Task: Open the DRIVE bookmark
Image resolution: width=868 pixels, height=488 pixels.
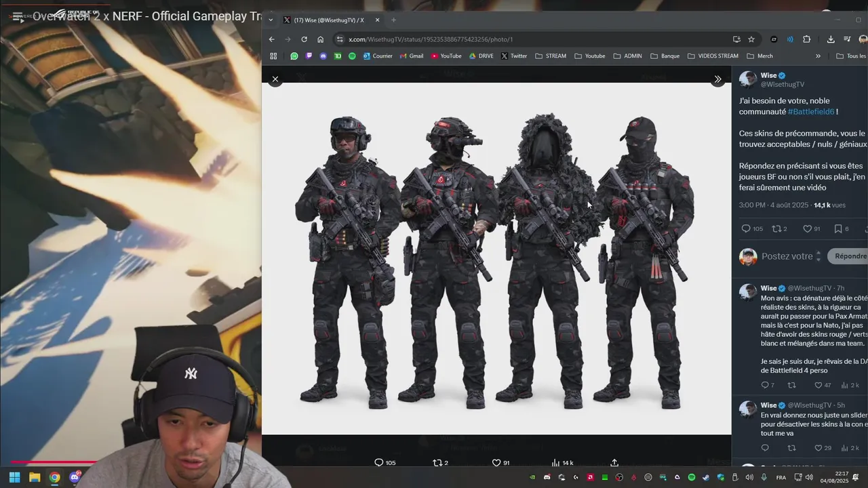Action: [x=481, y=56]
